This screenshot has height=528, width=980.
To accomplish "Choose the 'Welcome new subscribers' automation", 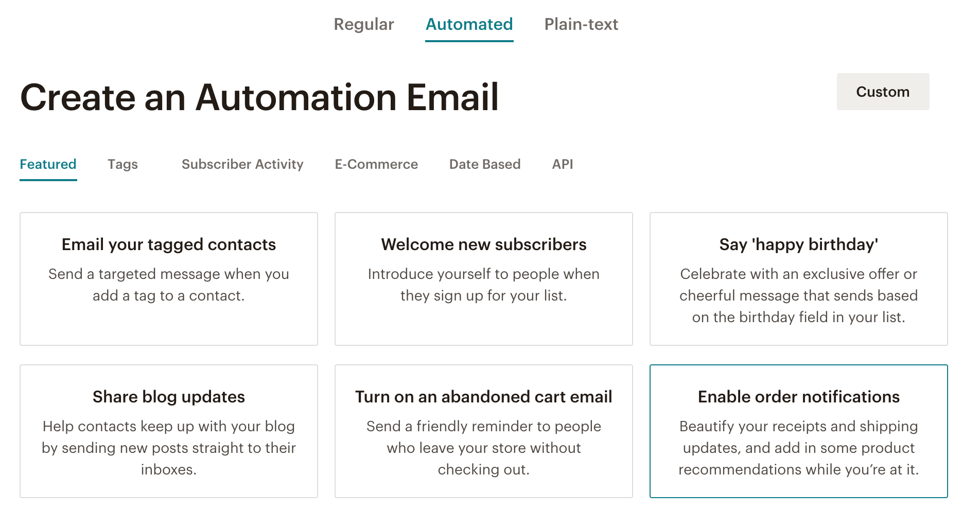I will tap(483, 278).
